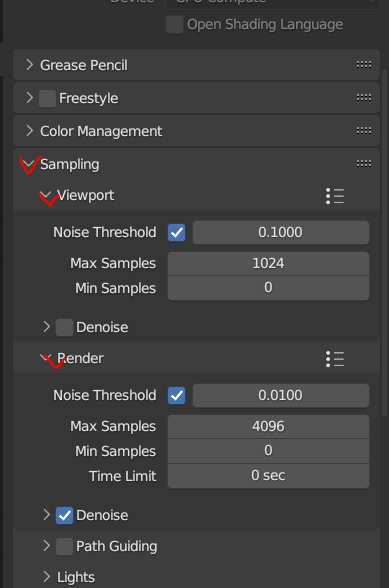Grab the Freestyle panel drag handle
Image resolution: width=389 pixels, height=588 pixels.
pyautogui.click(x=364, y=98)
